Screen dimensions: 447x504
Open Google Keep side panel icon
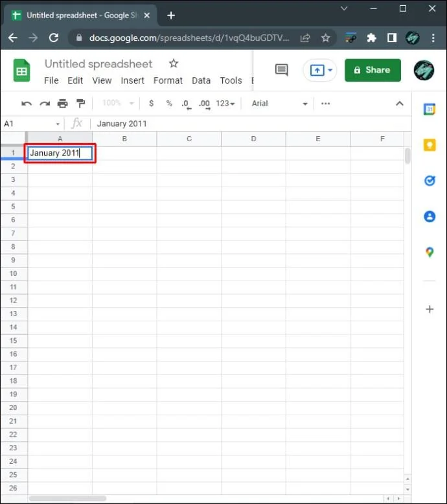pyautogui.click(x=430, y=145)
